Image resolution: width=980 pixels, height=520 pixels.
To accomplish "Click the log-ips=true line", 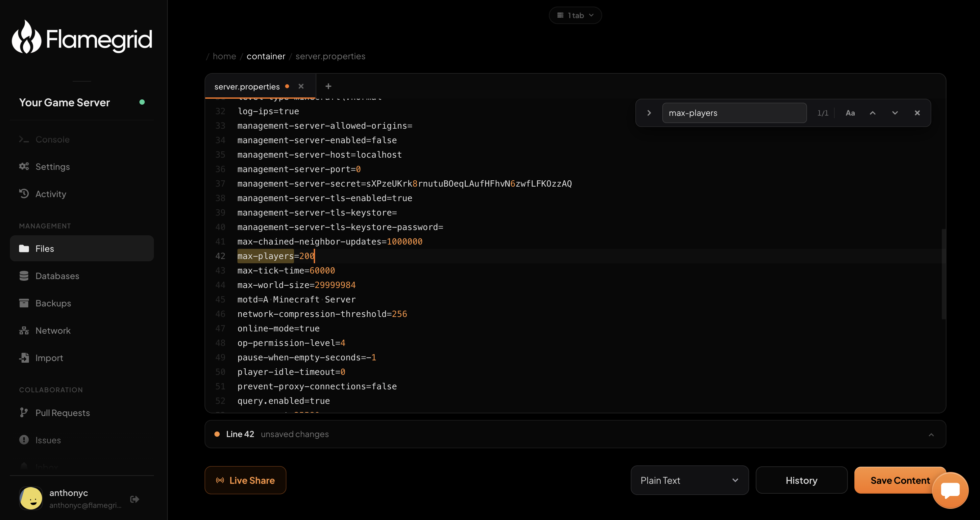I will click(x=268, y=111).
